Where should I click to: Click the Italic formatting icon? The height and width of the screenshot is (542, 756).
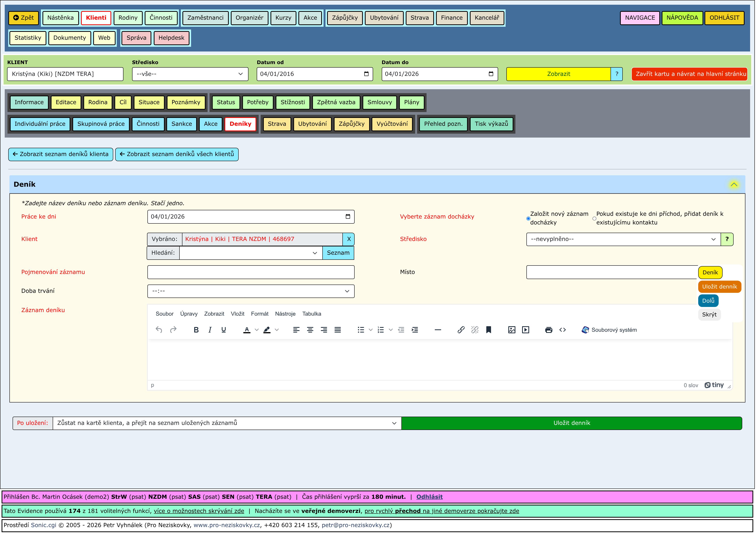point(210,330)
